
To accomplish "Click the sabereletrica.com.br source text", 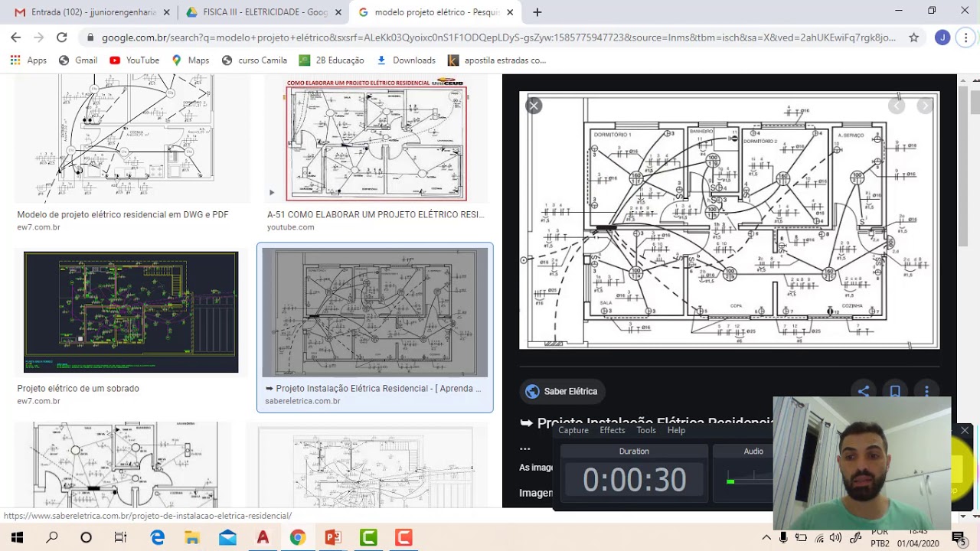I will point(302,401).
